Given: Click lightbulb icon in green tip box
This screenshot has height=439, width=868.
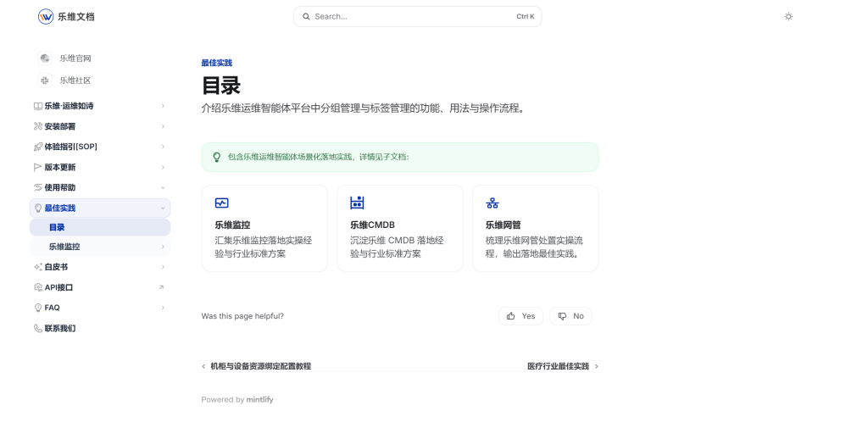Looking at the screenshot, I should coord(217,158).
